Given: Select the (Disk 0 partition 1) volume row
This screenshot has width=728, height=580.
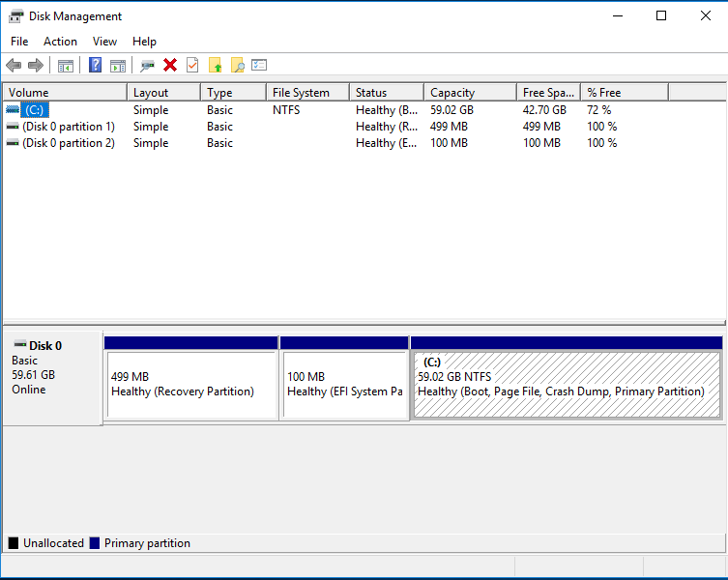Looking at the screenshot, I should [69, 127].
